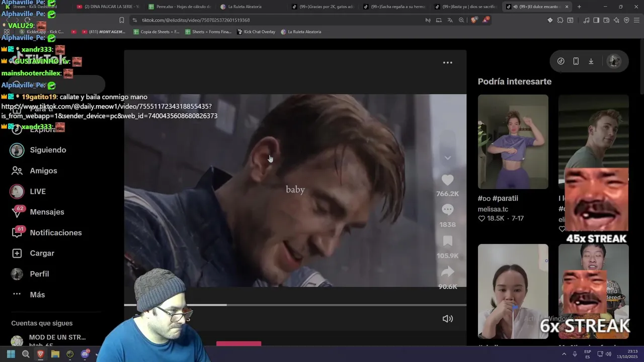Switch to Sacha regaña a su hermana tab
The height and width of the screenshot is (362, 644).
(394, 7)
